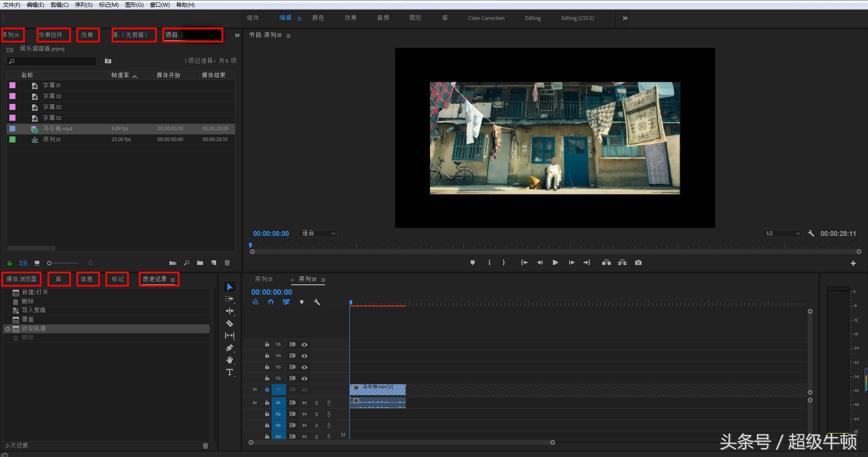Screen dimensions: 868x457
Task: Click the Export Frame camera icon
Action: (638, 263)
